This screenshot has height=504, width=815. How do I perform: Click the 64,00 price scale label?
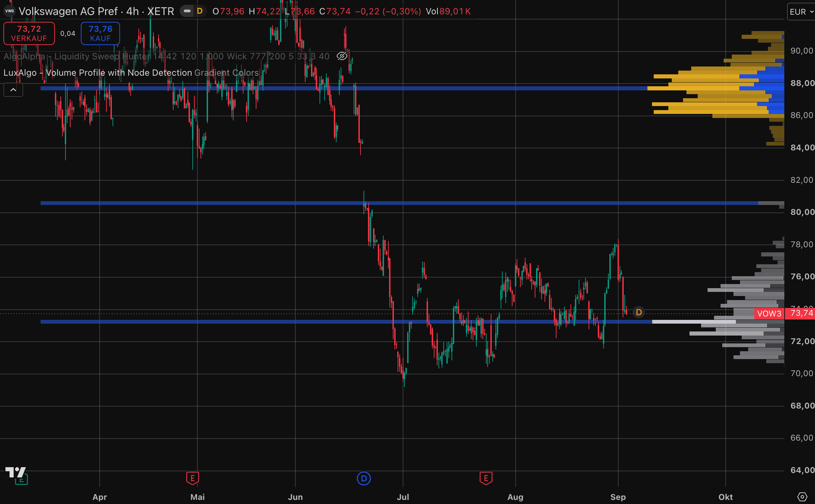[802, 470]
